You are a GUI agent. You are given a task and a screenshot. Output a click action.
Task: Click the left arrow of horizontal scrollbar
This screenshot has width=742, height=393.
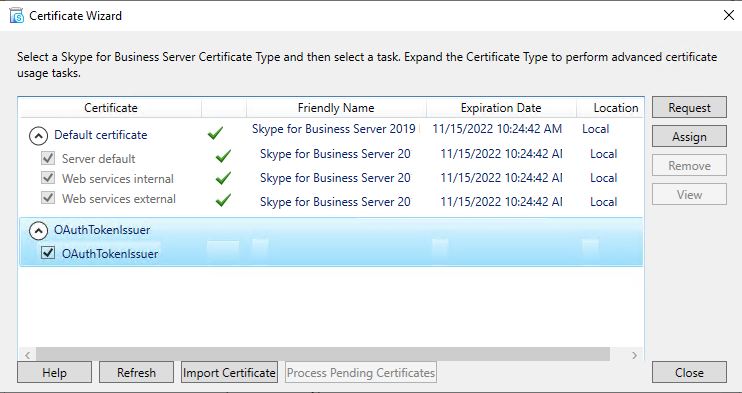(27, 355)
